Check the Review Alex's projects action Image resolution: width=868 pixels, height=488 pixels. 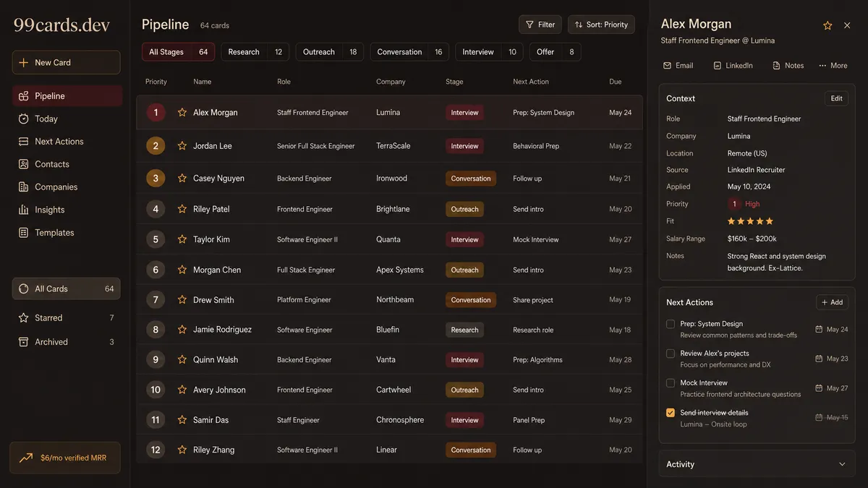[671, 354]
